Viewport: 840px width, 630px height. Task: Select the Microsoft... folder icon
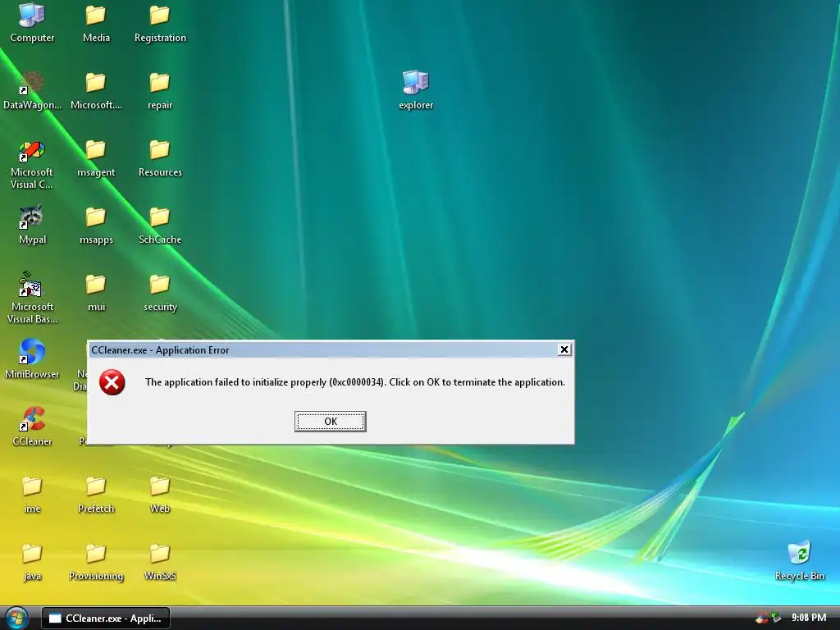[96, 90]
